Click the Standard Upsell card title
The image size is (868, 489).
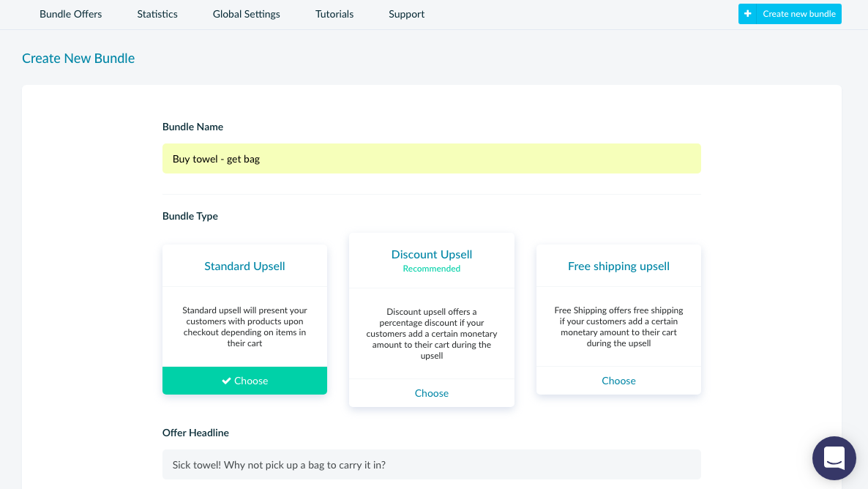[244, 266]
